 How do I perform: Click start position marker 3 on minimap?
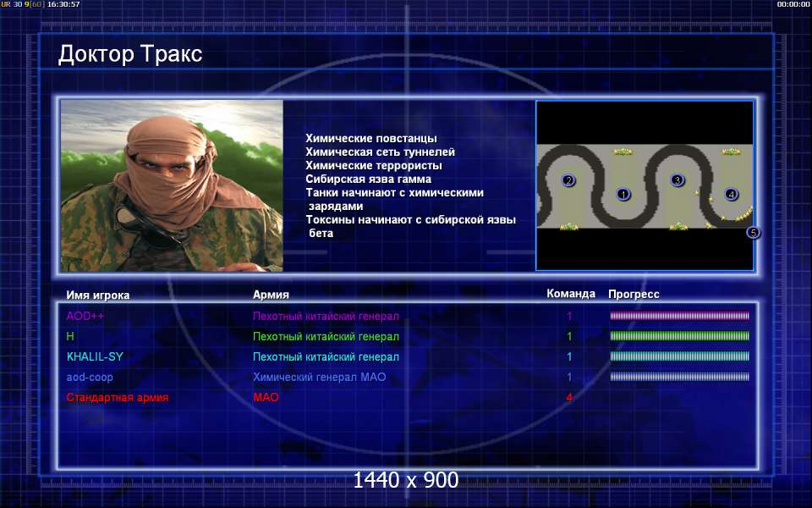pos(677,180)
